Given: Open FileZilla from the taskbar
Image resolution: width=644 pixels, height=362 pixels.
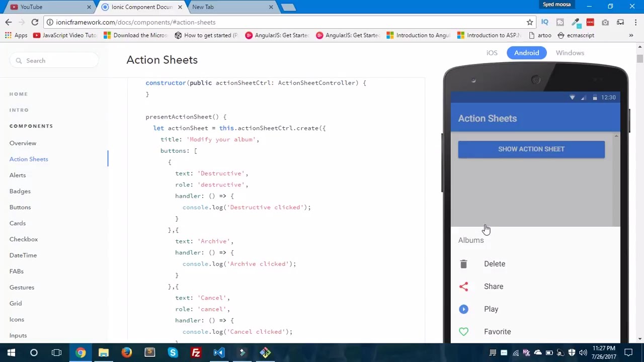Looking at the screenshot, I should [196, 352].
